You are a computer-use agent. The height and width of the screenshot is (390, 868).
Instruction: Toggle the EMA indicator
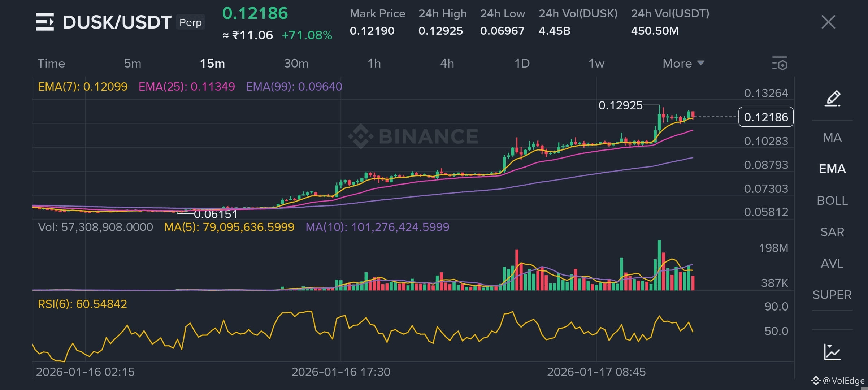click(x=832, y=169)
